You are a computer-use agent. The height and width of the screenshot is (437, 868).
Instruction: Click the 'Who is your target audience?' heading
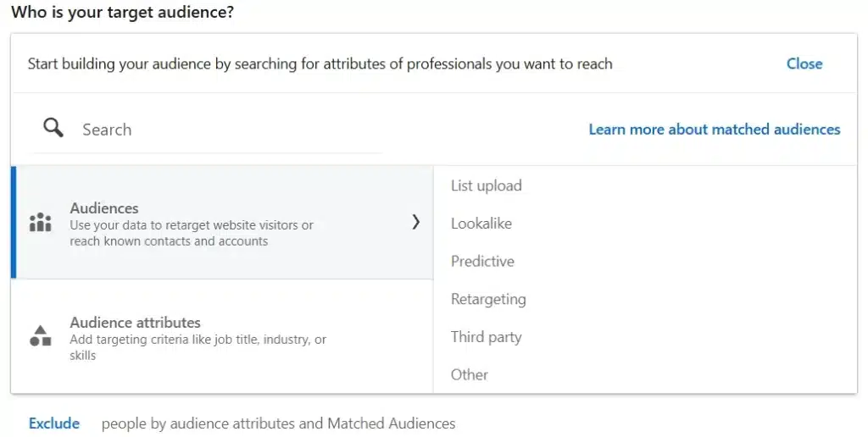pyautogui.click(x=122, y=12)
